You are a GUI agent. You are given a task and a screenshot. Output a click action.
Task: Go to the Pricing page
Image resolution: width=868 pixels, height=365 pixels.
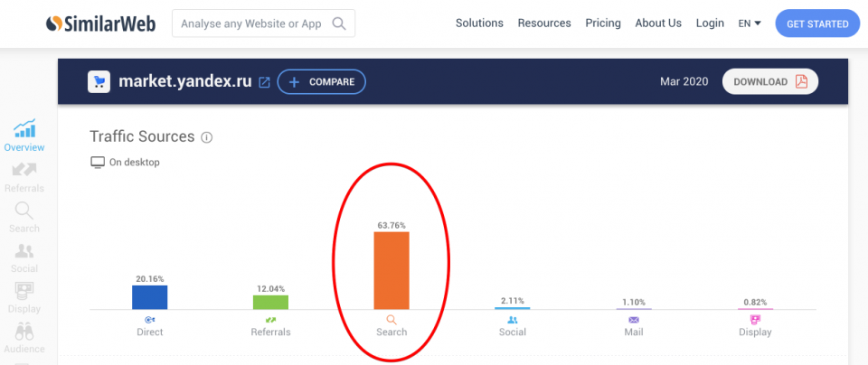603,23
